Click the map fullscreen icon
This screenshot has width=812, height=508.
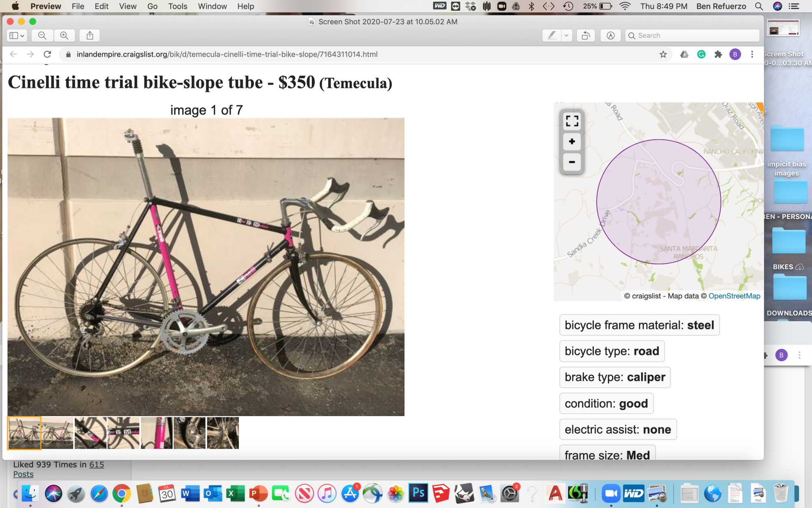[x=572, y=121]
